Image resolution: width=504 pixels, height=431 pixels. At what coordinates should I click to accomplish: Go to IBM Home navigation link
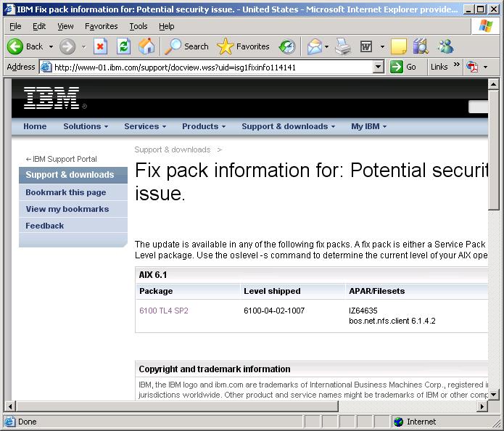(35, 126)
